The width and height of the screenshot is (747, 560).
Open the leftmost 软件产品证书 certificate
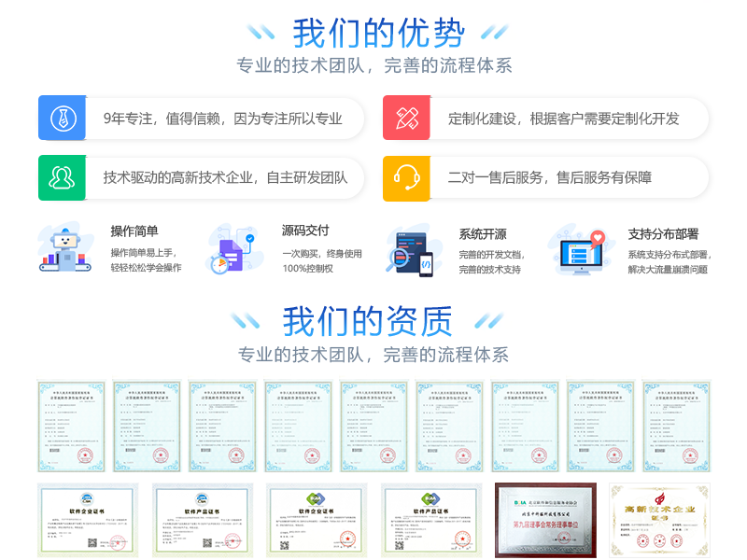pos(203,520)
